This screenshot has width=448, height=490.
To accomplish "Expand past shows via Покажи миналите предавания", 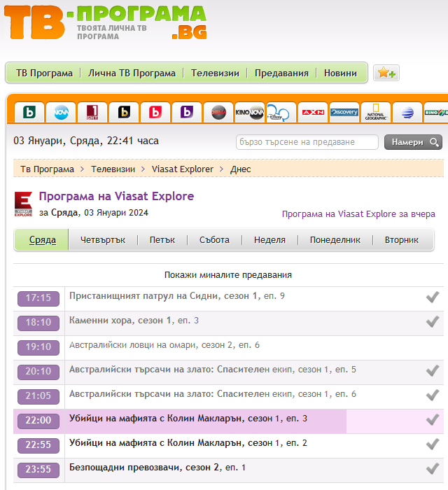I will [228, 275].
